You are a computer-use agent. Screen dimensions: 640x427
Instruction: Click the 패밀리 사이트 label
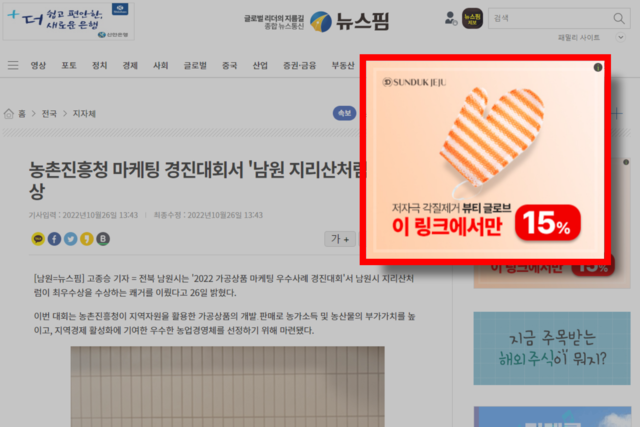pyautogui.click(x=579, y=38)
